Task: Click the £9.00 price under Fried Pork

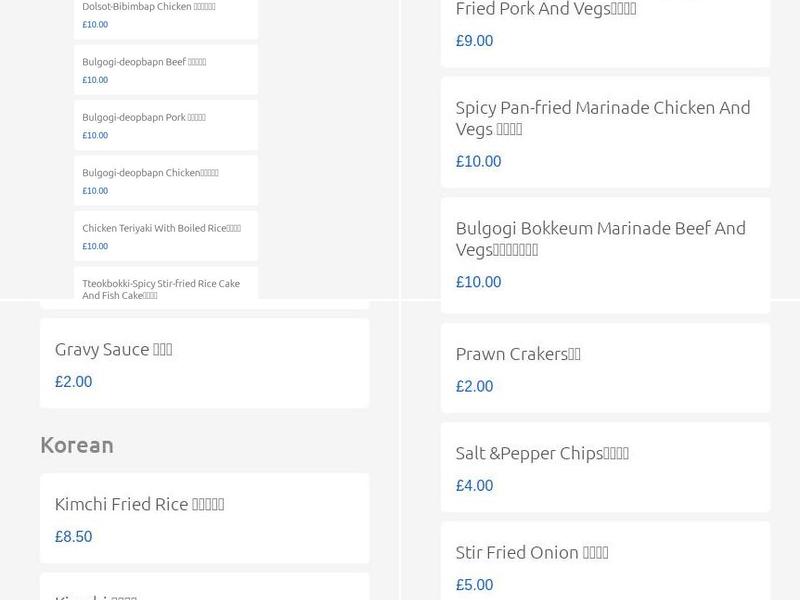Action: coord(474,40)
